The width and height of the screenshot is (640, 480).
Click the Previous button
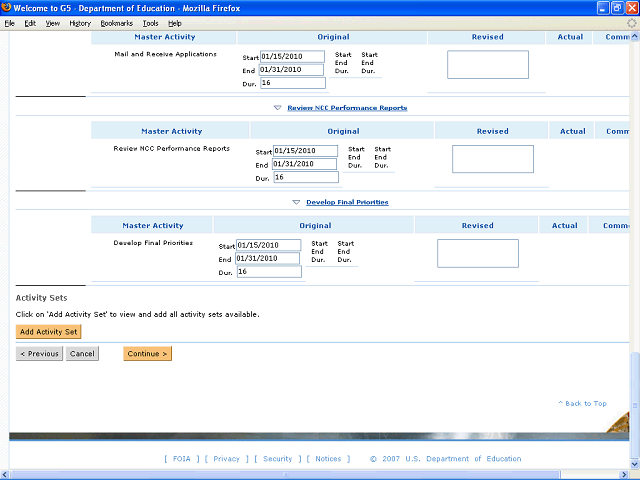[39, 354]
